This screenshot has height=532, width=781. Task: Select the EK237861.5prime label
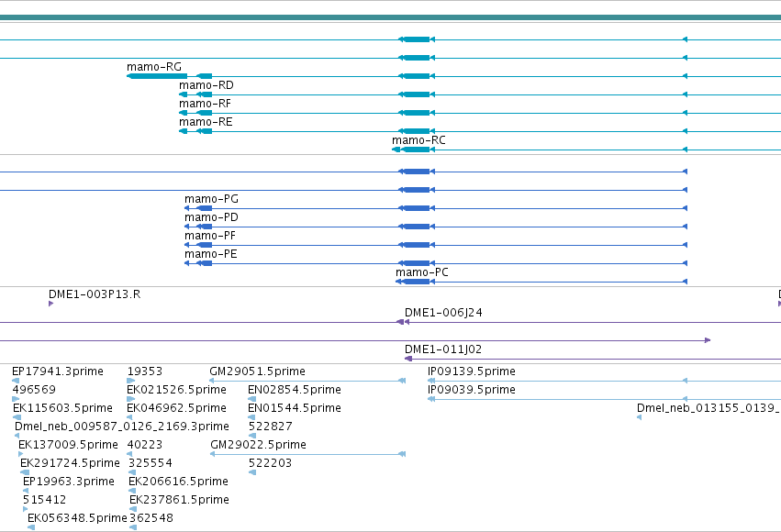pos(179,500)
